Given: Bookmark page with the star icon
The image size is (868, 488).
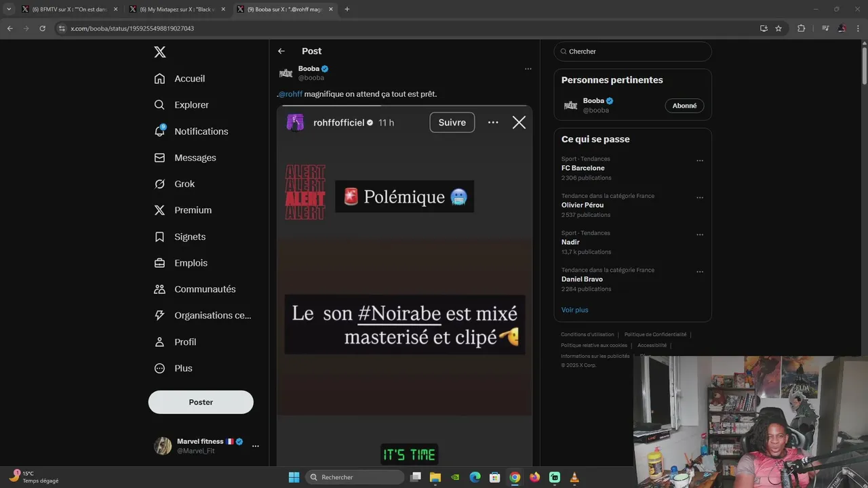Looking at the screenshot, I should point(778,28).
